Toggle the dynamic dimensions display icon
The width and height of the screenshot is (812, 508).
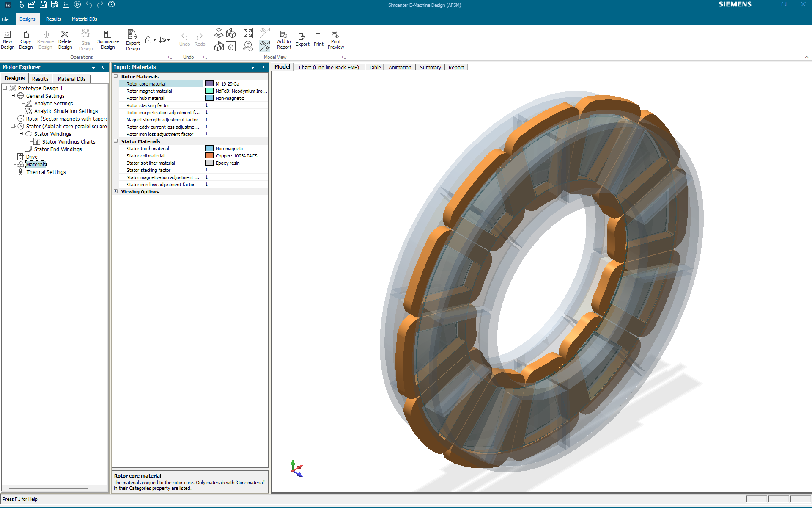[x=265, y=46]
